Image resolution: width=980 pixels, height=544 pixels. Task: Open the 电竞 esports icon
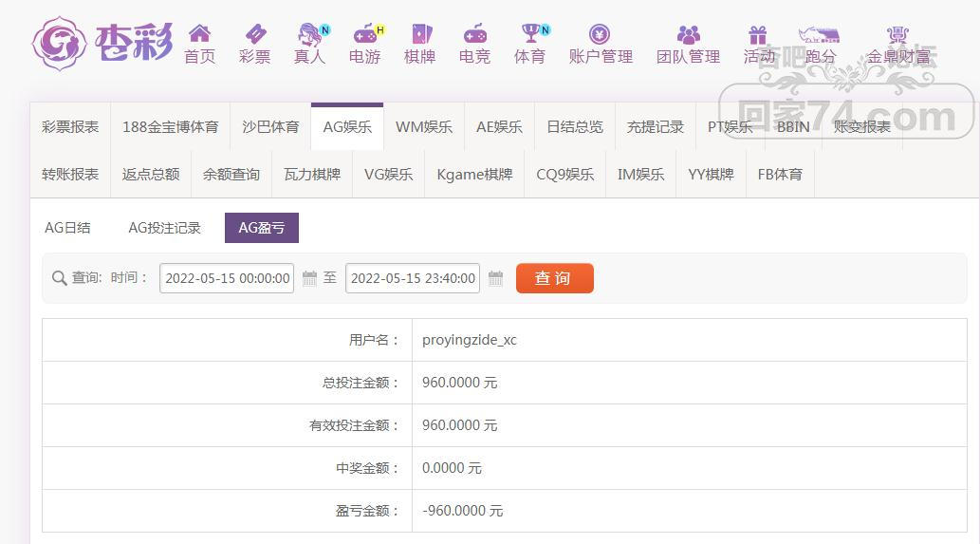pos(474,35)
